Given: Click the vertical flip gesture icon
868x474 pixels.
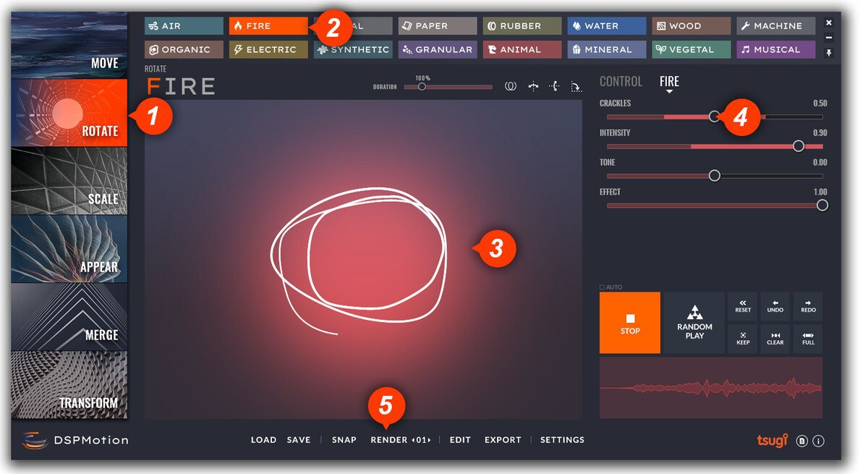Looking at the screenshot, I should (554, 86).
